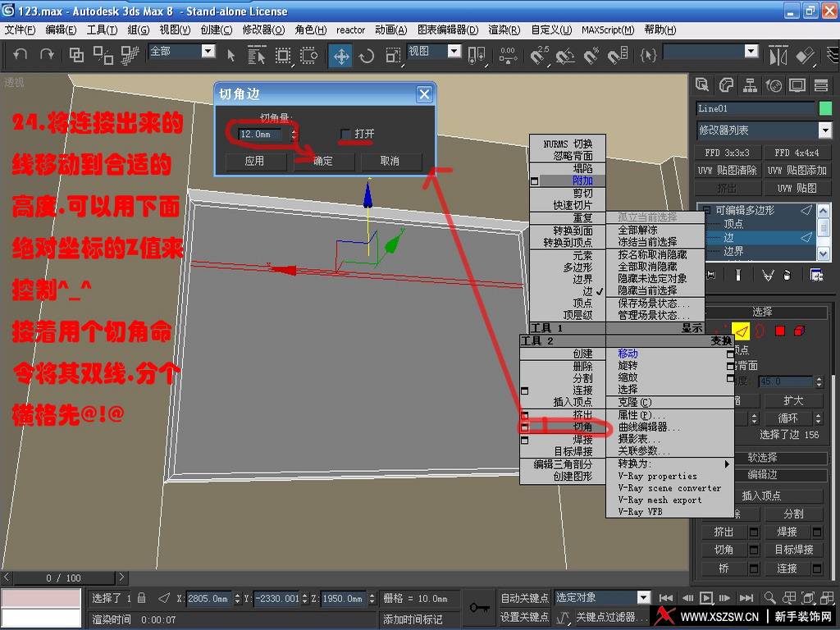This screenshot has height=630, width=840.
Task: Click the 切角量 value input field
Action: pyautogui.click(x=261, y=134)
